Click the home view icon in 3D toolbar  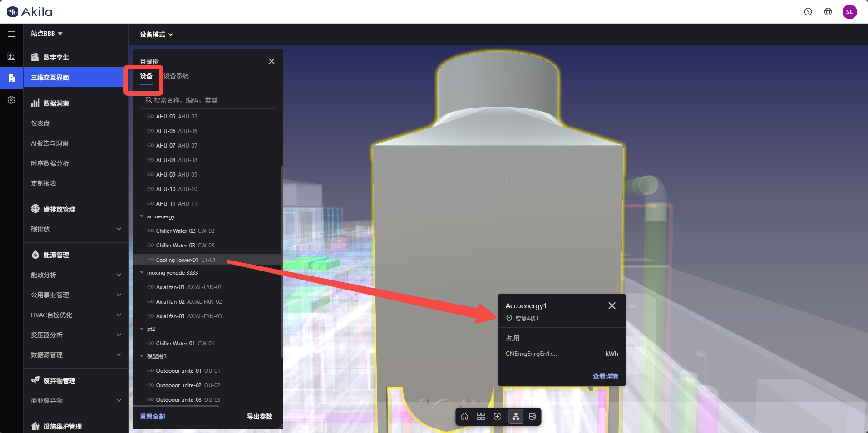click(464, 417)
